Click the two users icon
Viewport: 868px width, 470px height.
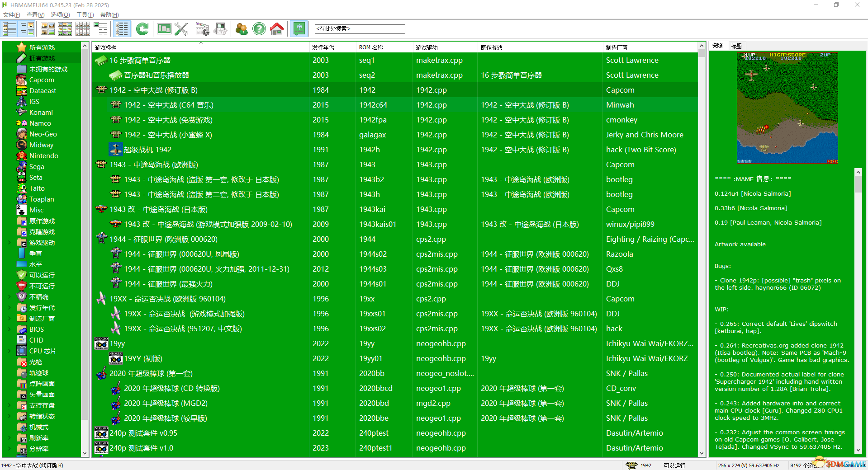[242, 29]
